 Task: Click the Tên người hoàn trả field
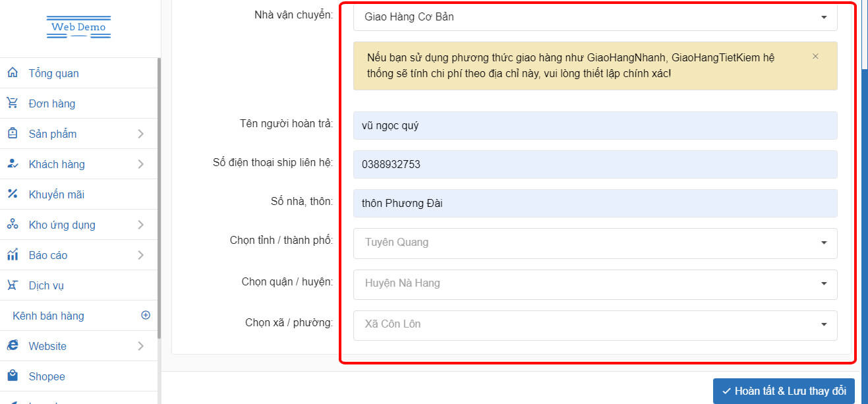point(595,125)
